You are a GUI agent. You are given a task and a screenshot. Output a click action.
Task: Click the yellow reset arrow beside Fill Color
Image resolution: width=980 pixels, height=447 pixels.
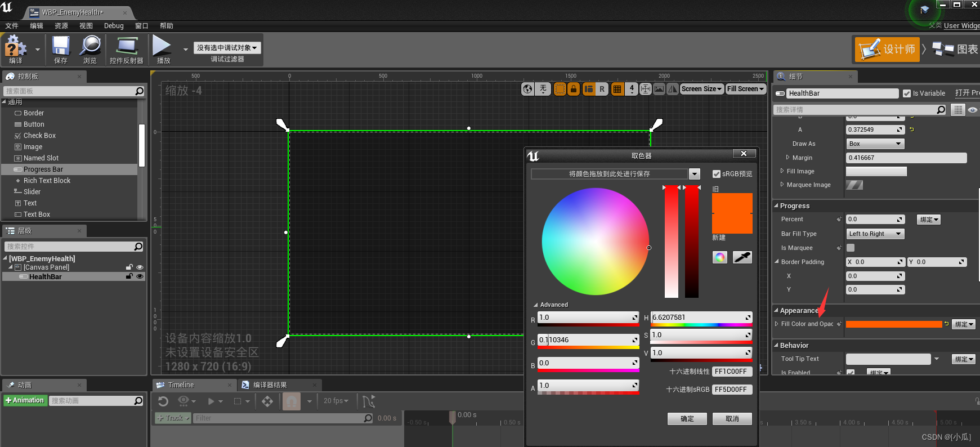(x=947, y=324)
